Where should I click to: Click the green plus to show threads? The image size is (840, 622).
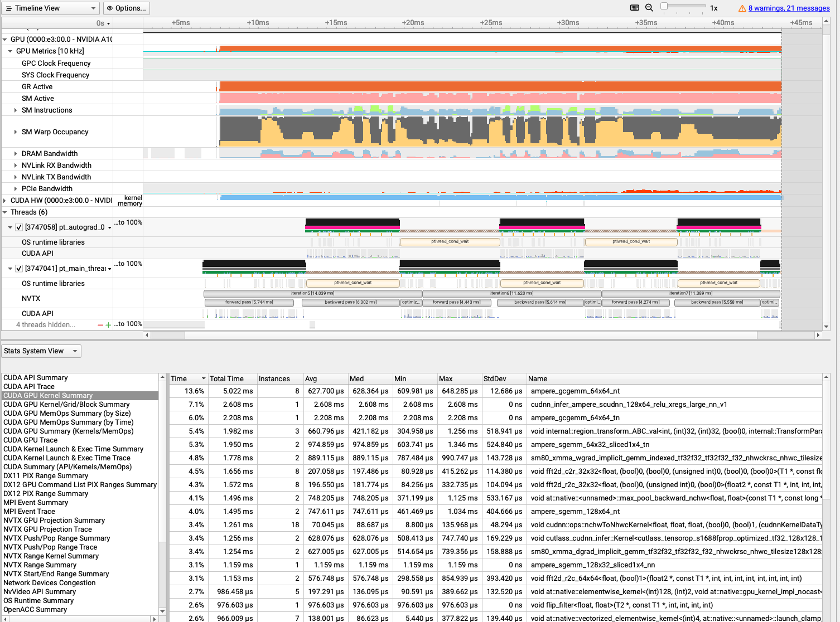click(x=108, y=325)
